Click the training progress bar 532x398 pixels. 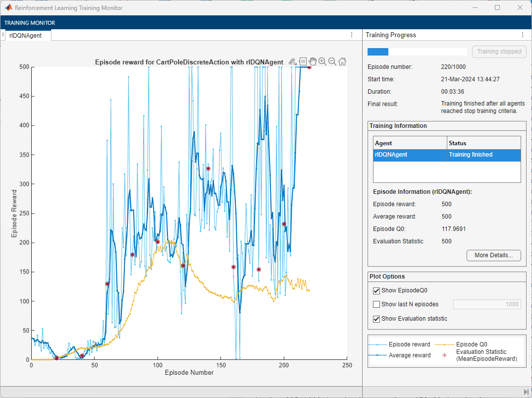pos(417,52)
